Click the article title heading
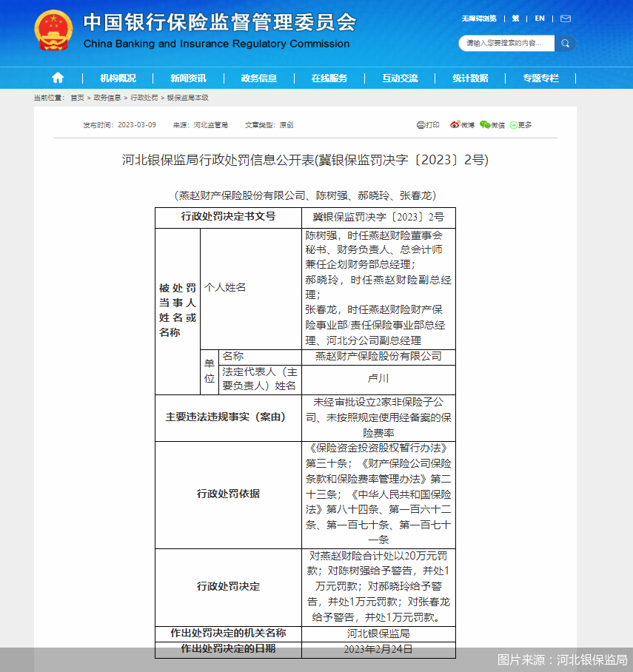This screenshot has width=633, height=672. (x=305, y=160)
